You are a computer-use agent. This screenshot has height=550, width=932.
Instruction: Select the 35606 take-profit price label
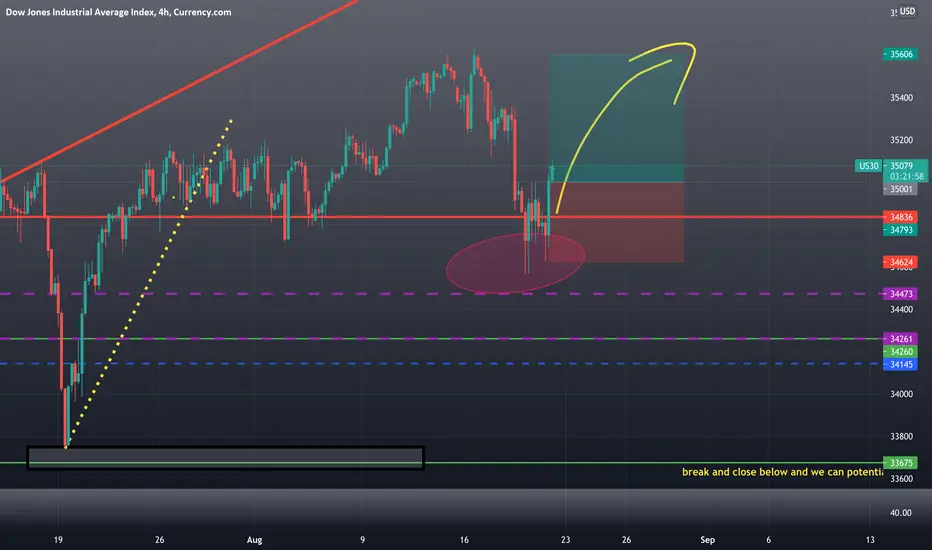(x=900, y=54)
